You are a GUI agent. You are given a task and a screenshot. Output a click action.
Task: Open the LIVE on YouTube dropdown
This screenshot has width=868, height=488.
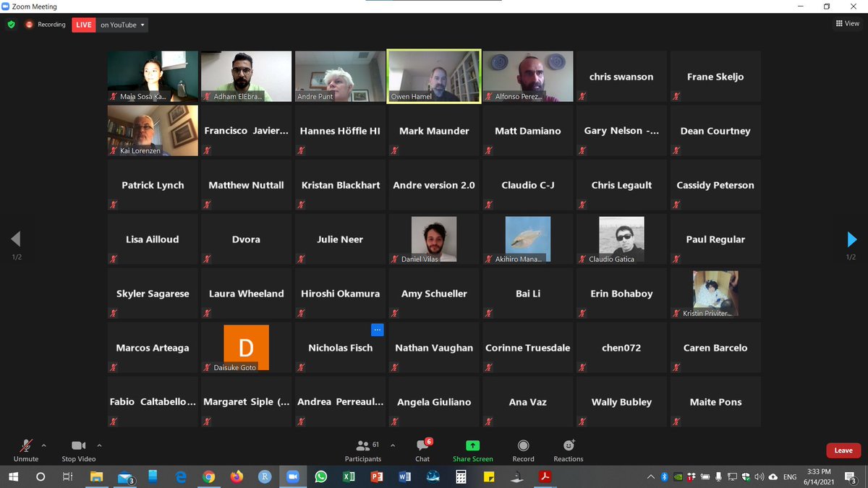(123, 25)
